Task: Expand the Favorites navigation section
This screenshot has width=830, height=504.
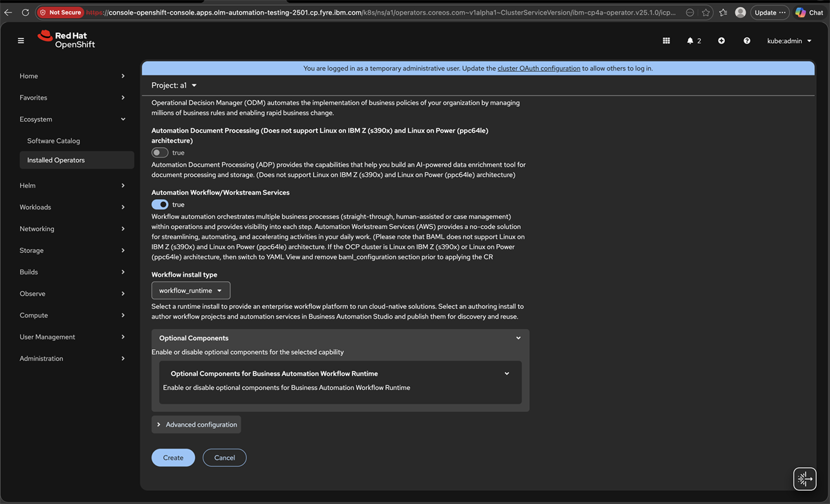Action: click(73, 97)
